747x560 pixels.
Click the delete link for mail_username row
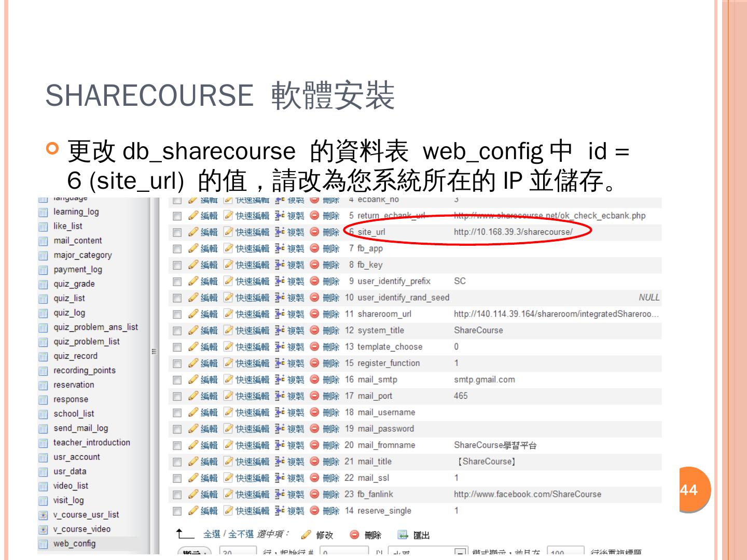[x=331, y=413]
